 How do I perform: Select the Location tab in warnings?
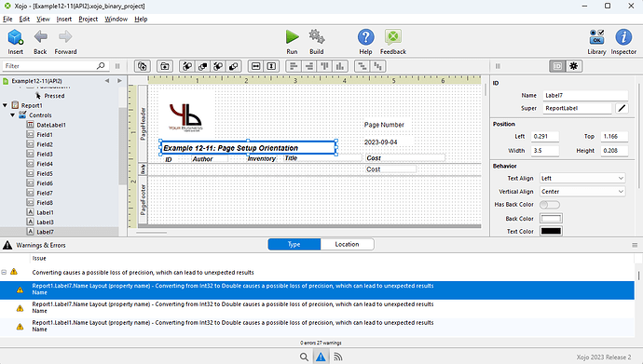[x=347, y=244]
